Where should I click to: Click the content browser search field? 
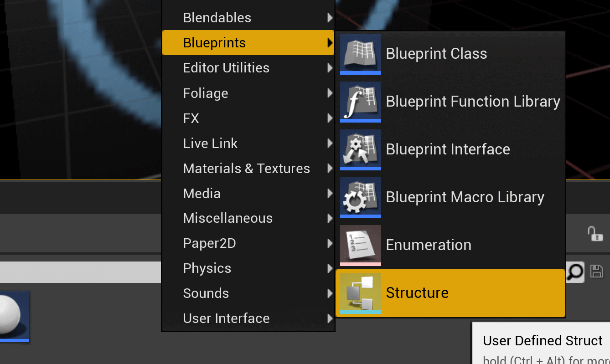[81, 272]
